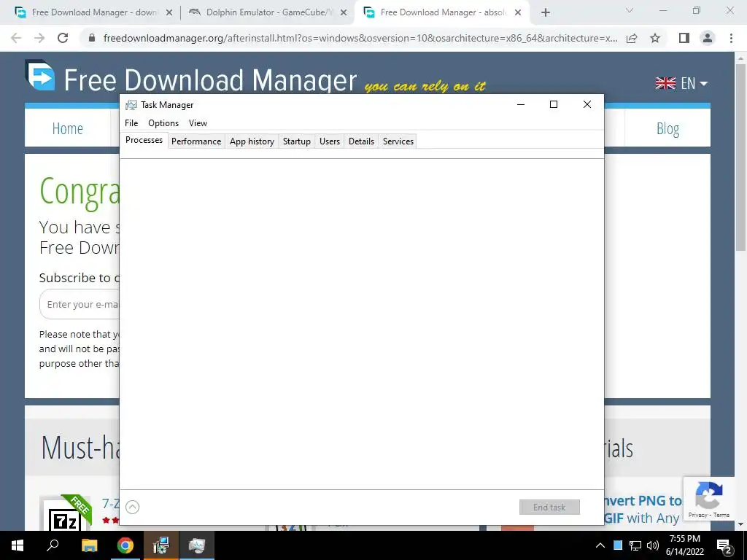Click the e-mail subscription input field
Image resolution: width=747 pixels, height=560 pixels.
[x=80, y=304]
